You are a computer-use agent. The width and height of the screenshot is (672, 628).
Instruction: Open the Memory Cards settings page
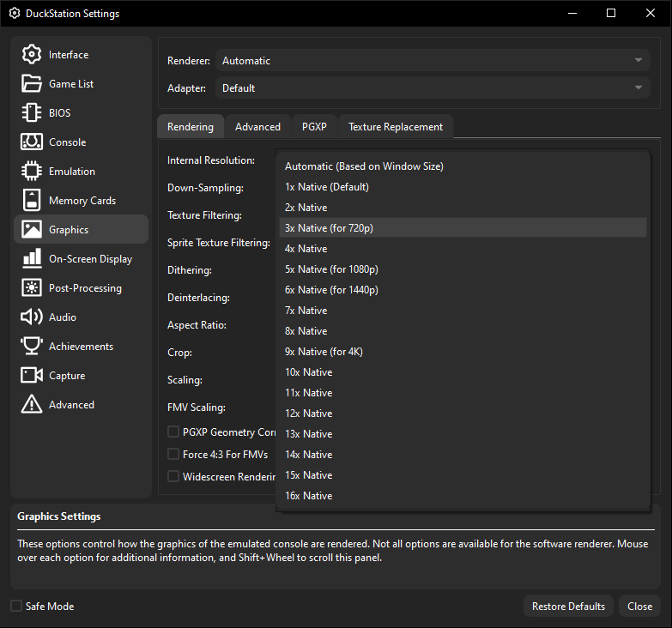point(81,200)
